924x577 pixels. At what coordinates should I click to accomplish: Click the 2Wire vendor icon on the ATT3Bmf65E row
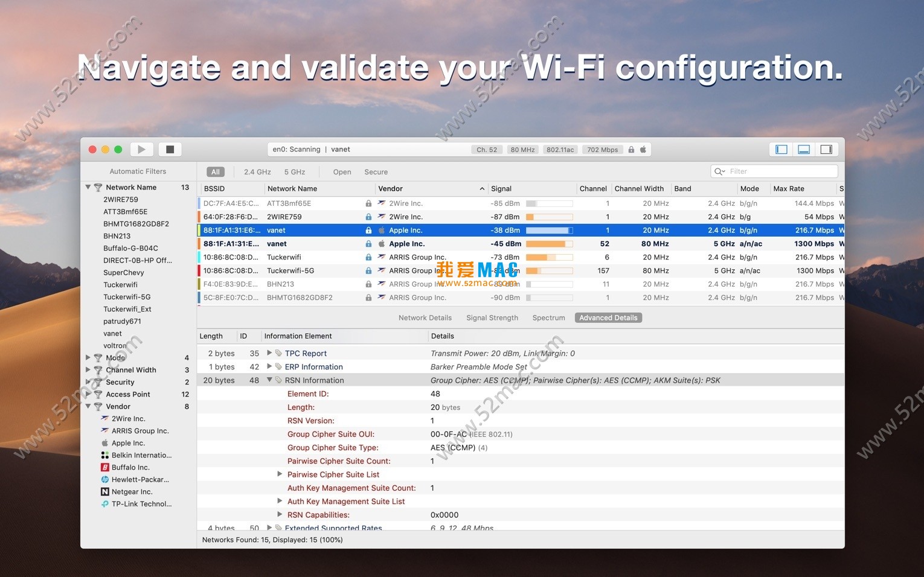point(382,203)
